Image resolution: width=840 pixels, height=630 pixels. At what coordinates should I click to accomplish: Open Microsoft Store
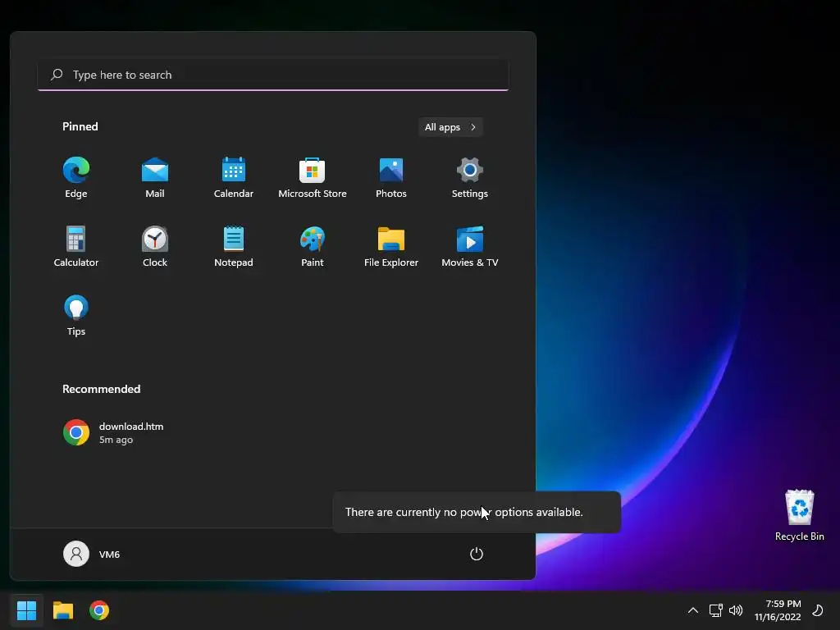[x=313, y=178]
